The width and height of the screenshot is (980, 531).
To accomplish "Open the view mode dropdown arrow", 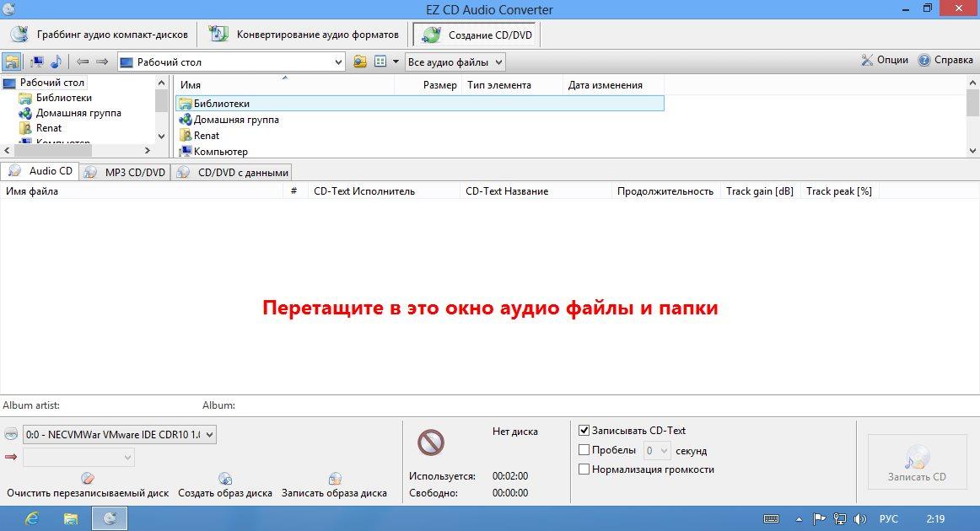I will coord(396,62).
